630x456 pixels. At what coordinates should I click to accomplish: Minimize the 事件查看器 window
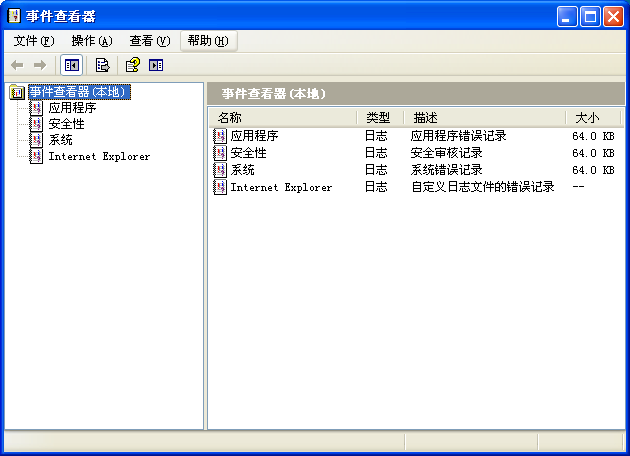tap(567, 17)
